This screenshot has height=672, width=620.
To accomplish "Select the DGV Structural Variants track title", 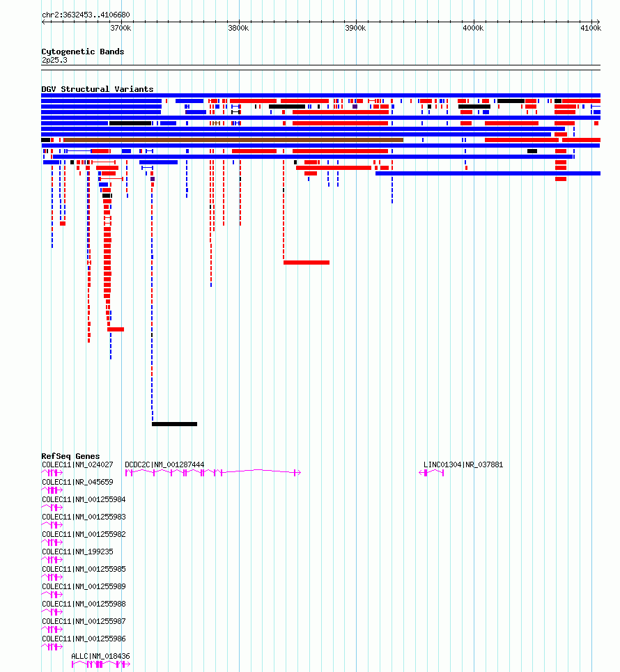I will pos(98,89).
